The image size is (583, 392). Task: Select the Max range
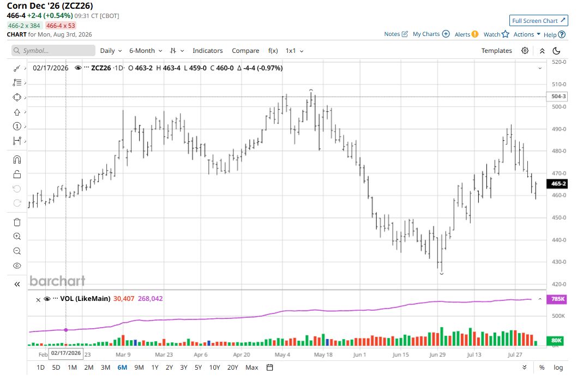point(252,367)
